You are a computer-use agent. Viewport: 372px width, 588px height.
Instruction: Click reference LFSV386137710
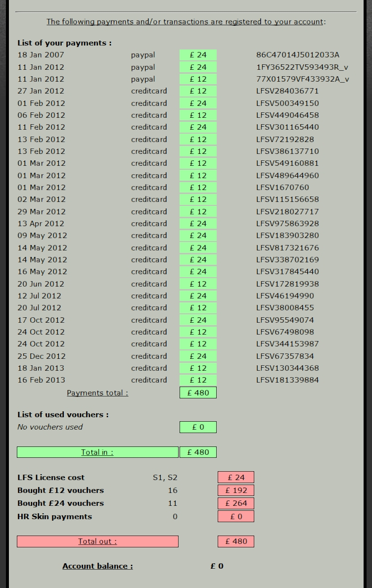287,151
